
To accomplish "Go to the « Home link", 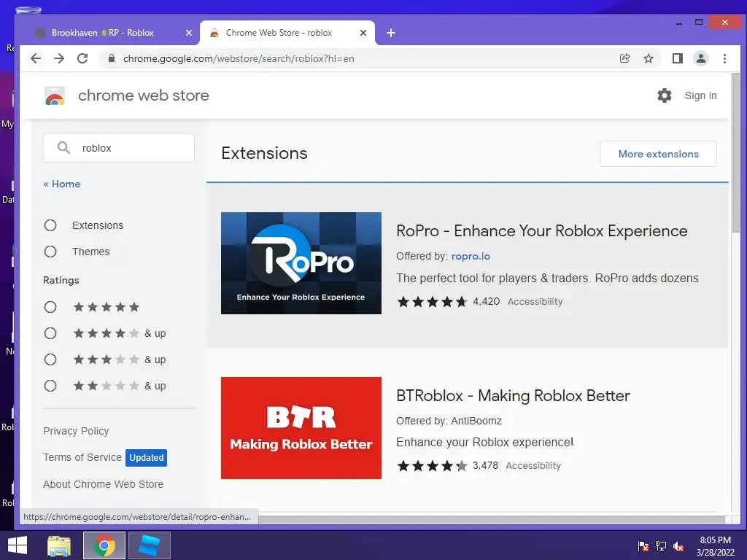I will (x=62, y=184).
